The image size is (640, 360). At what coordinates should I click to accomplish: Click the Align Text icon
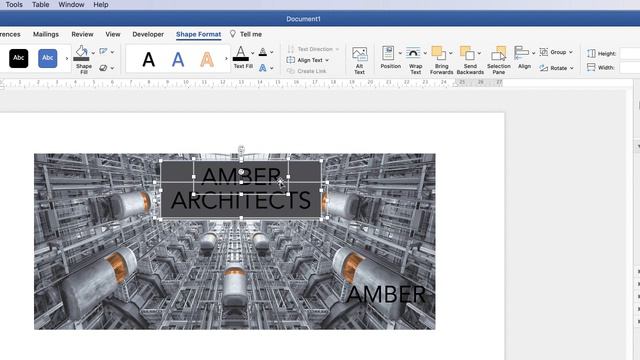pyautogui.click(x=291, y=60)
